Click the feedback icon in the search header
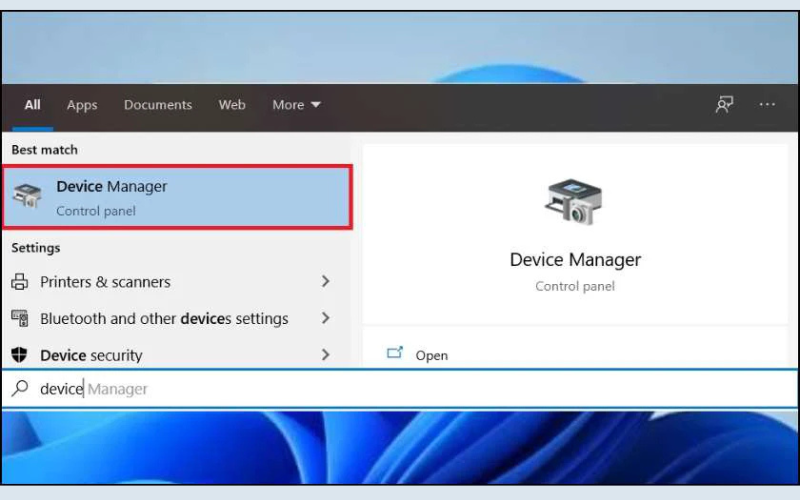800x500 pixels. [x=724, y=105]
